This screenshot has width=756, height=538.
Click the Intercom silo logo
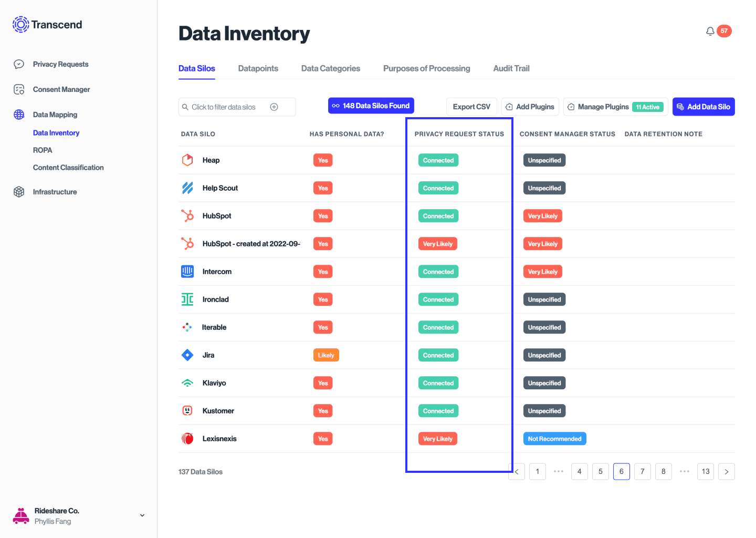[187, 271]
